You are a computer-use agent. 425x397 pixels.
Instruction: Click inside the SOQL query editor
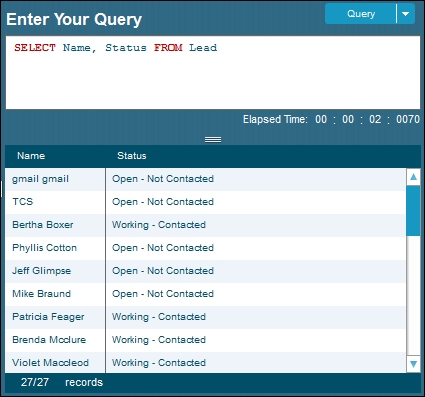click(x=213, y=72)
